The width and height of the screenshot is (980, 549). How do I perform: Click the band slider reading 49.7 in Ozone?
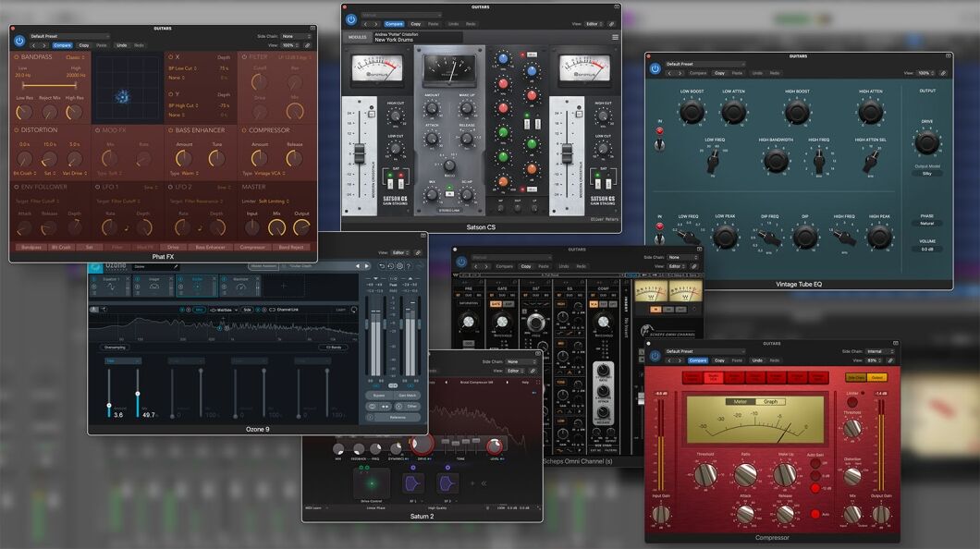137,394
